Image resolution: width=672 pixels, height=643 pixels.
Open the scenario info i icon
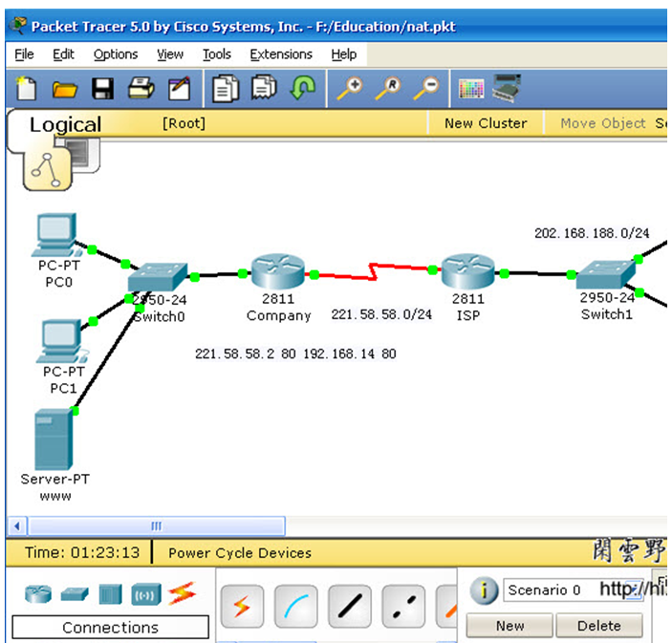(x=484, y=590)
